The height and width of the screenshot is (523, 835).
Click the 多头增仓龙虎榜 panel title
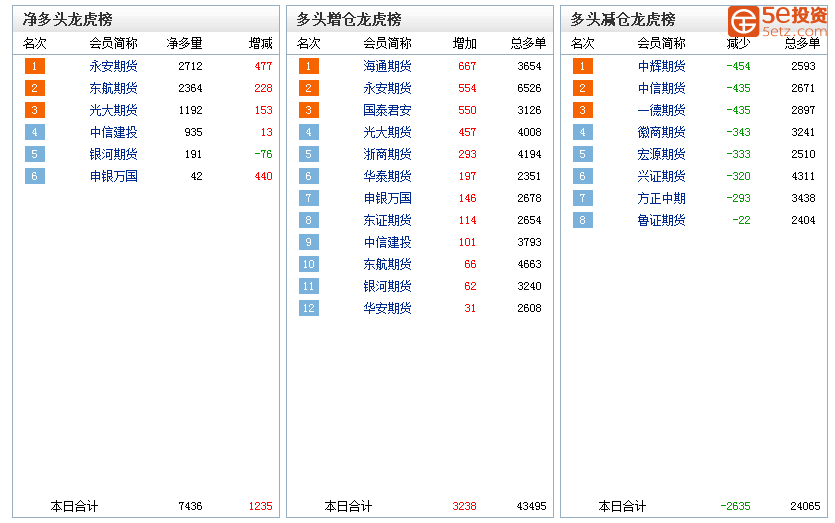click(349, 20)
